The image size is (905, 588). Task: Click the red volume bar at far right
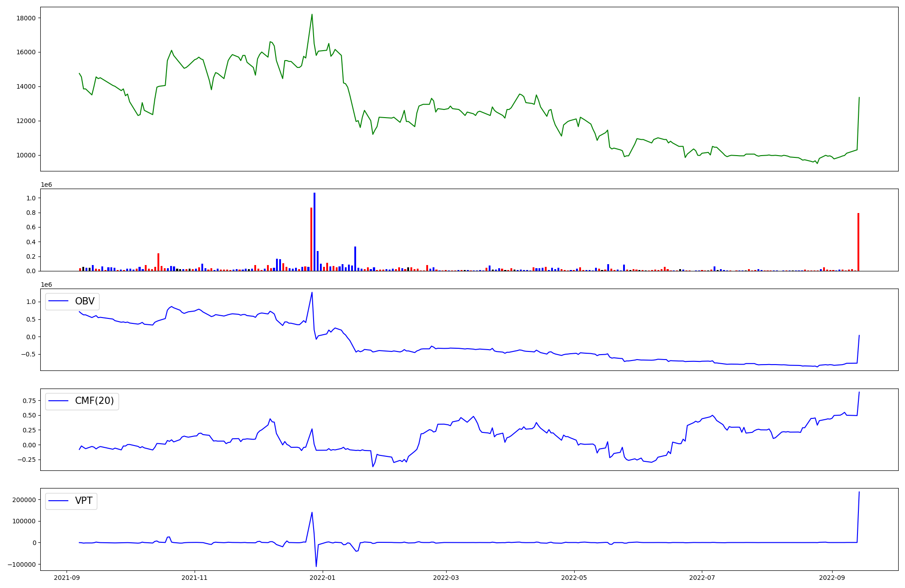click(x=858, y=242)
